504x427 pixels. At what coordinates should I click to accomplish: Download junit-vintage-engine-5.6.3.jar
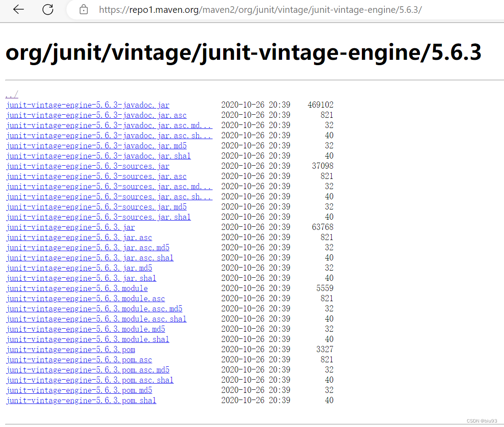point(70,227)
